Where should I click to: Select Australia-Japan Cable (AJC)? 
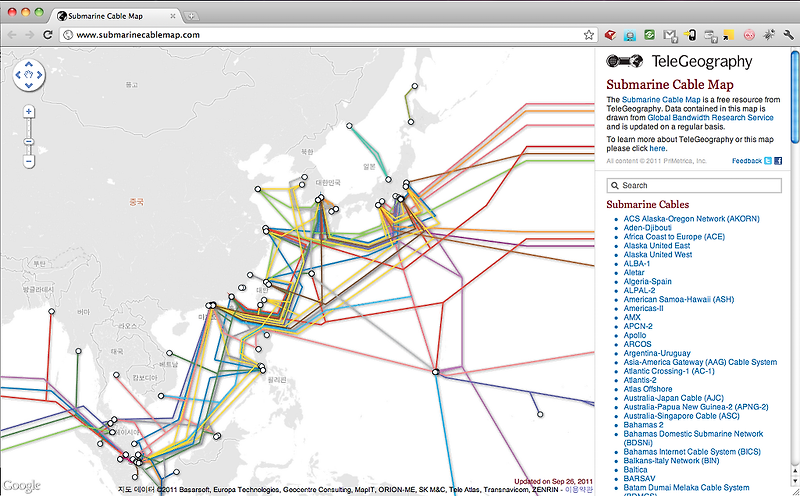tap(673, 398)
